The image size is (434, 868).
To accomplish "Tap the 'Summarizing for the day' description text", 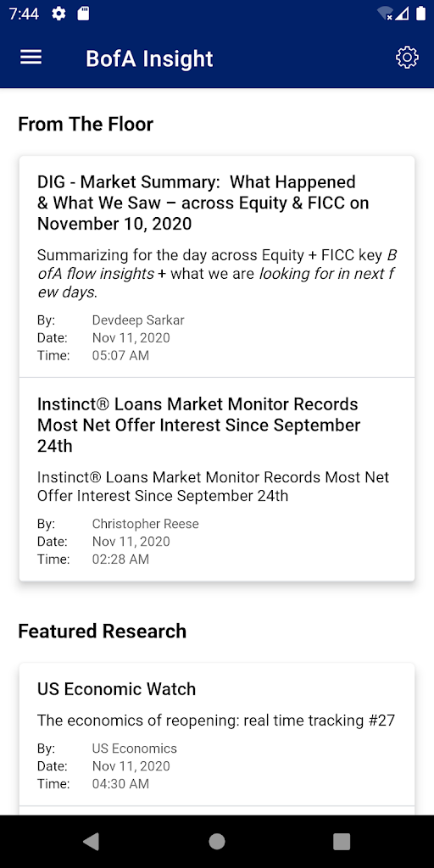I will (217, 274).
